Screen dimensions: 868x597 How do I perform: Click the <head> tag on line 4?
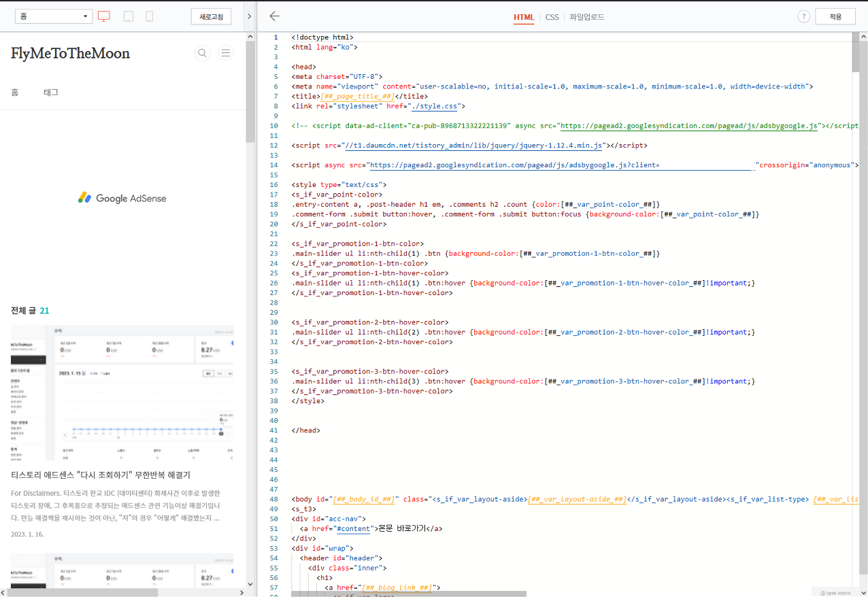tap(304, 67)
